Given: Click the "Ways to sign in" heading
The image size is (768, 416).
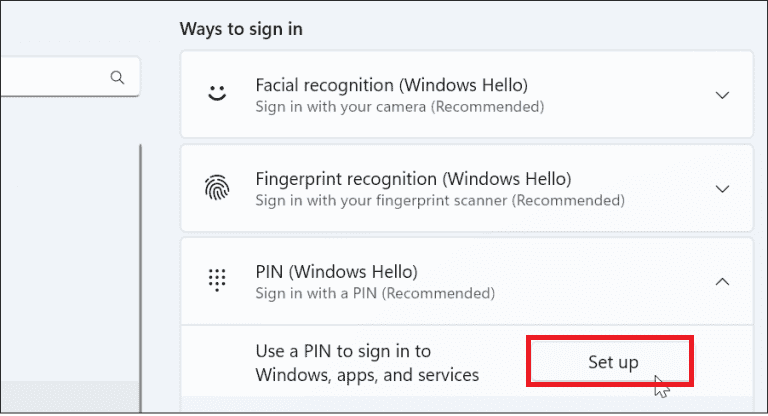Looking at the screenshot, I should point(241,29).
